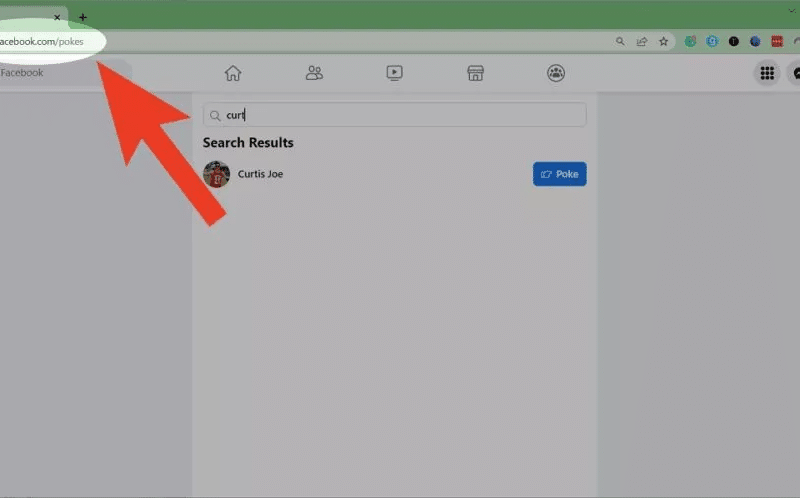The height and width of the screenshot is (498, 800).
Task: Open the Marketplace storefront icon
Action: pos(476,73)
